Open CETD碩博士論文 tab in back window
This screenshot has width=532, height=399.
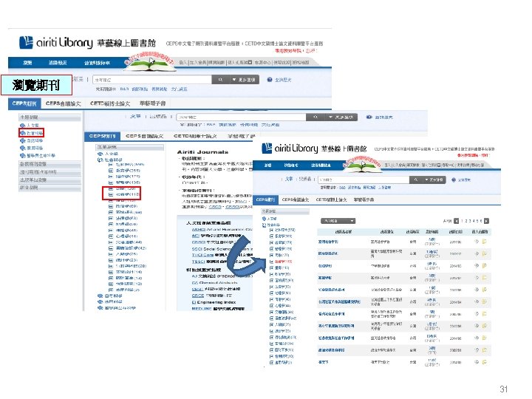pos(110,103)
